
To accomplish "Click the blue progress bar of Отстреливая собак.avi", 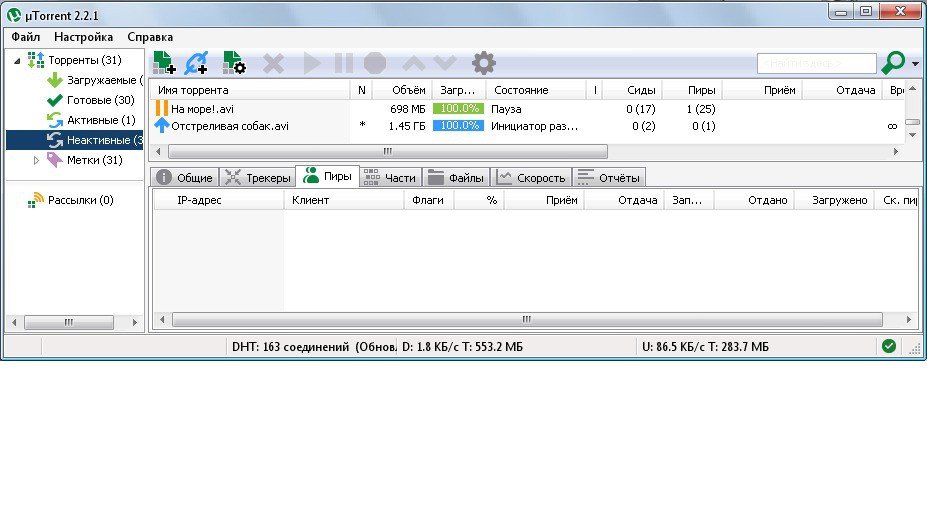I will tap(458, 125).
